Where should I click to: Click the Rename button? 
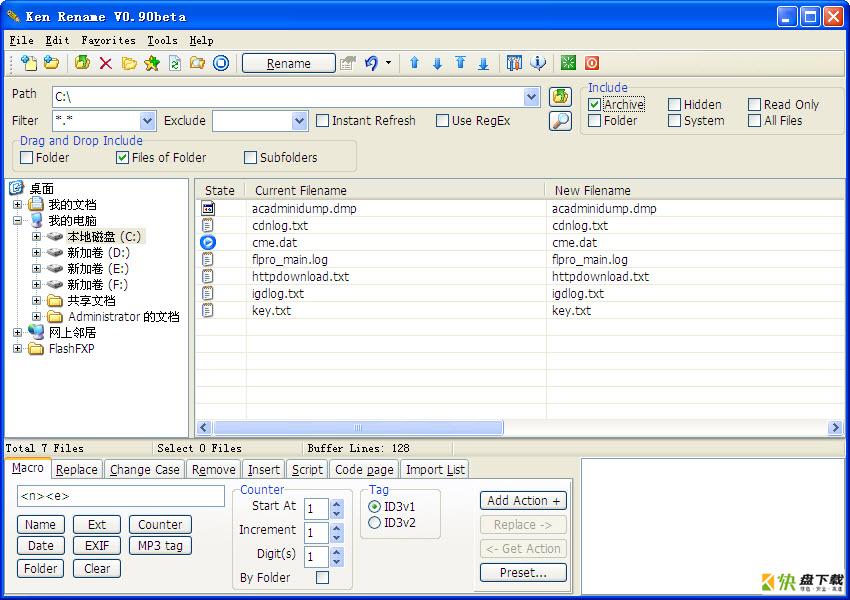[x=288, y=63]
